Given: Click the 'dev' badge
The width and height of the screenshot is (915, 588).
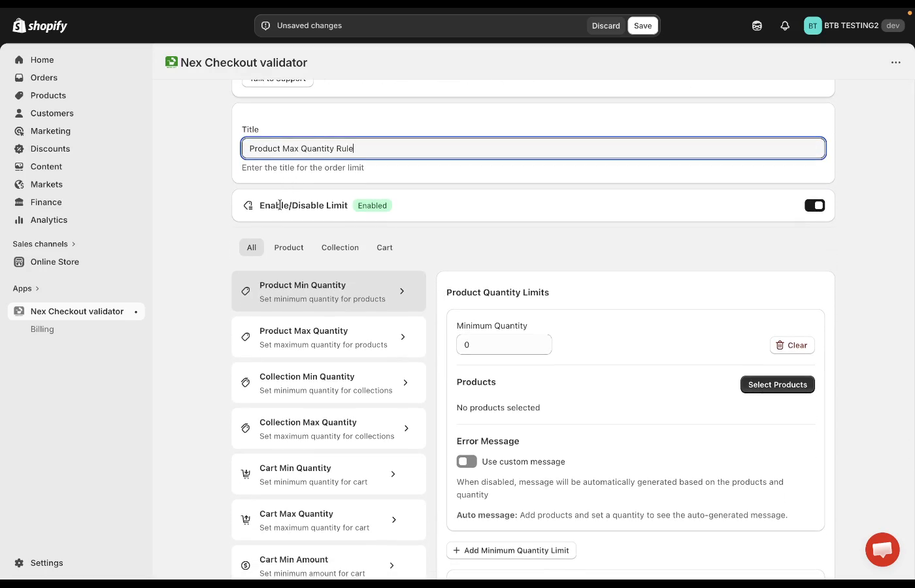Looking at the screenshot, I should point(893,25).
